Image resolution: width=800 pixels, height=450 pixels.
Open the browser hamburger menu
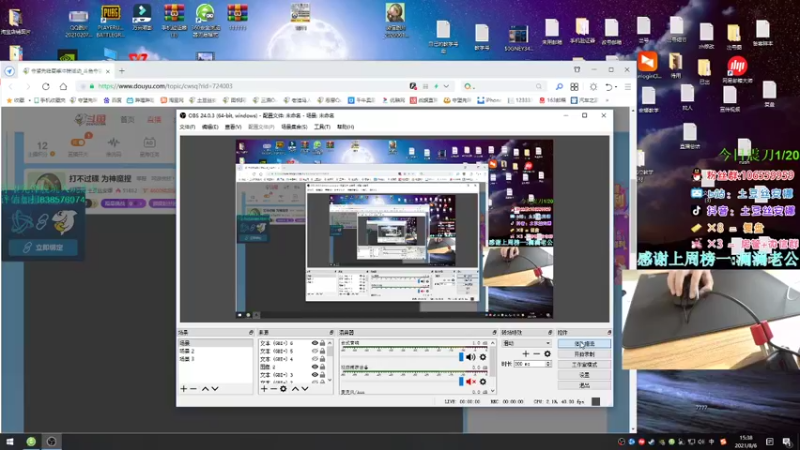tap(628, 87)
